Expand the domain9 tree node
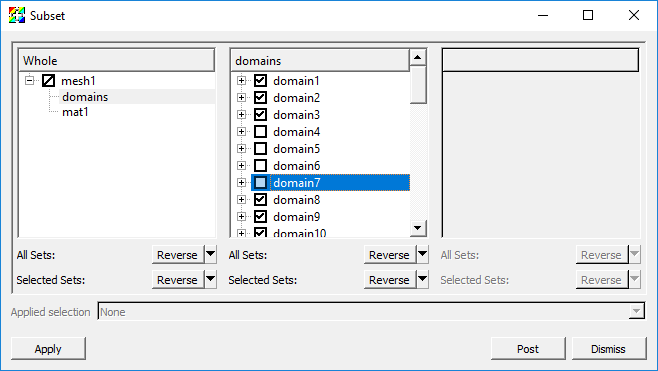658x371 pixels. pos(241,217)
